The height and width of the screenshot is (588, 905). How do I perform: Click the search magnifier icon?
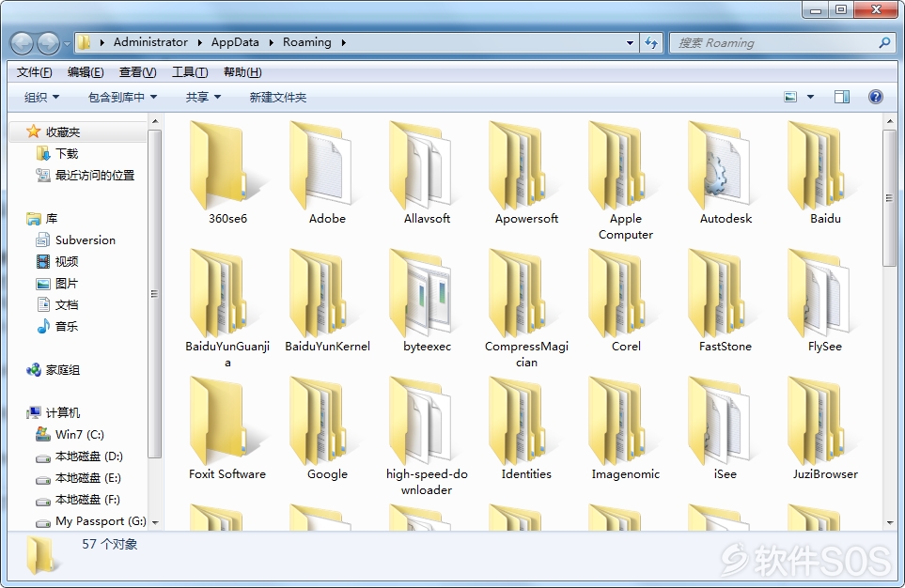(884, 42)
